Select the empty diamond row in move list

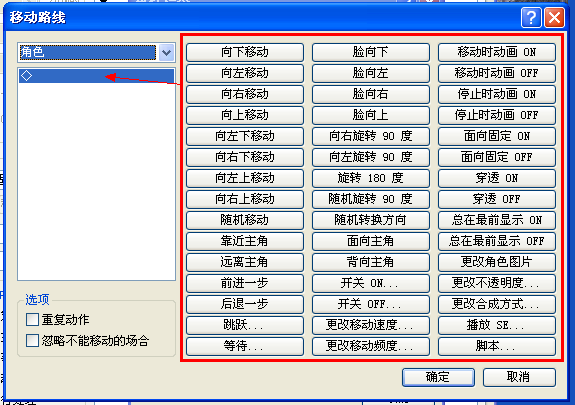coord(96,76)
